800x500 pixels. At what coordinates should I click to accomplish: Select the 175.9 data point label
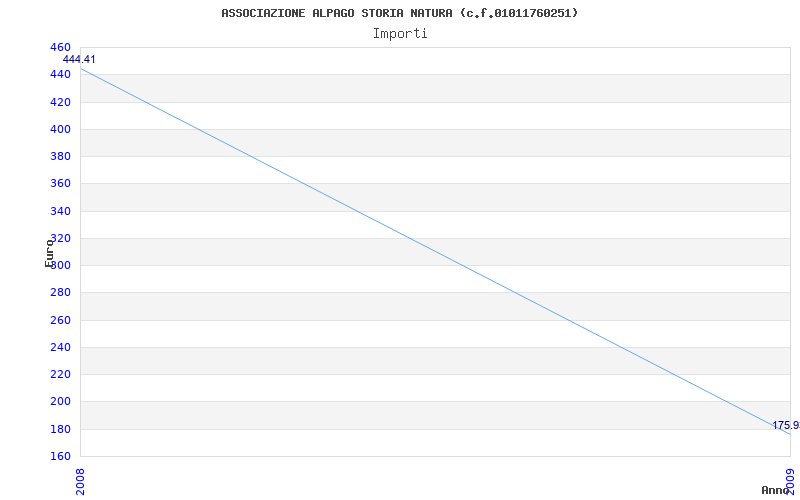click(x=785, y=425)
